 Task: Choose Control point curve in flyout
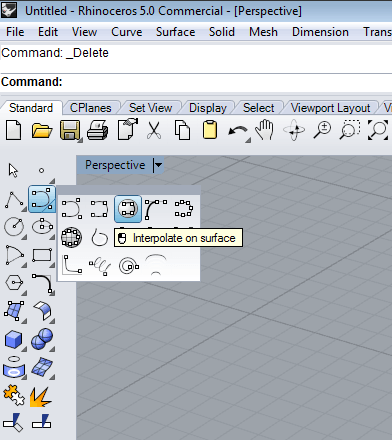pos(71,209)
